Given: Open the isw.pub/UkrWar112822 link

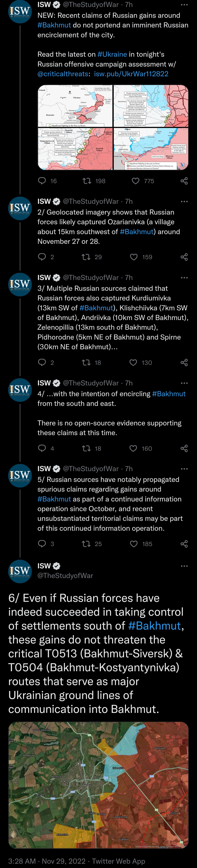Looking at the screenshot, I should [131, 74].
